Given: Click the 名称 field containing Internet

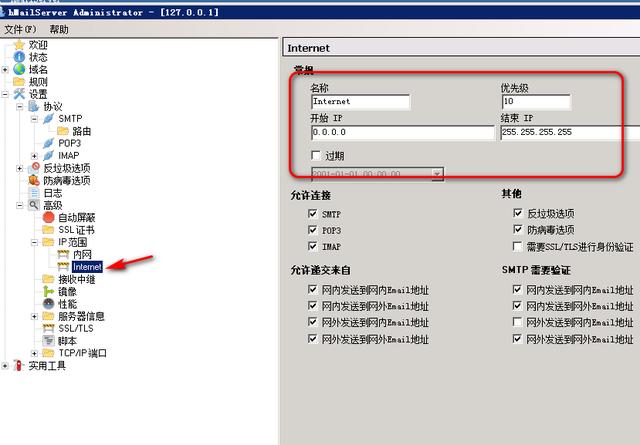Looking at the screenshot, I should pos(360,102).
